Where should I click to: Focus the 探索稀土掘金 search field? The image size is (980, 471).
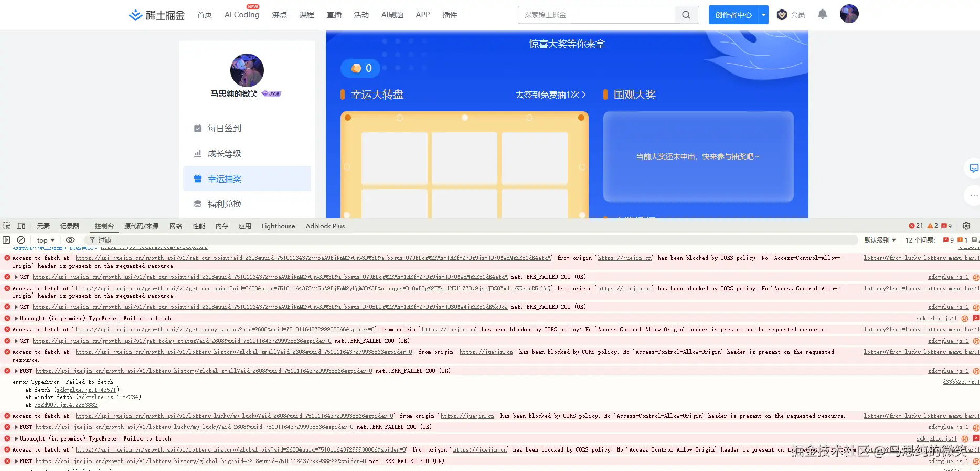click(x=597, y=15)
